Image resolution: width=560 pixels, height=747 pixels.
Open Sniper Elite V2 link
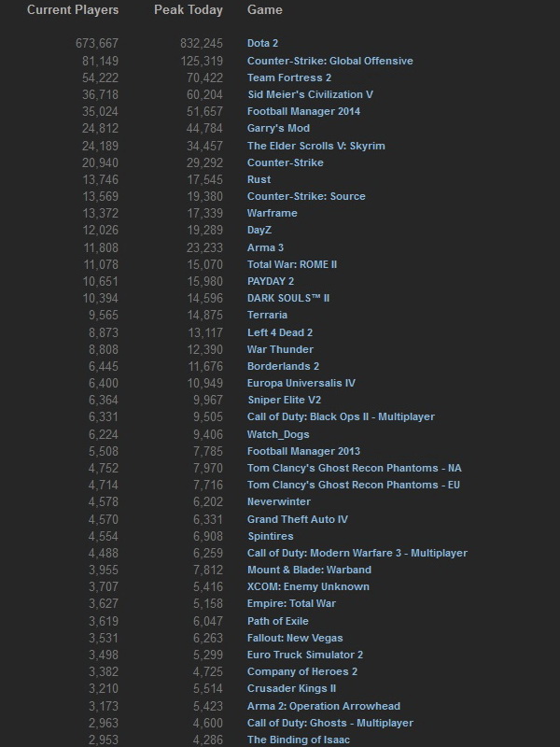(285, 400)
